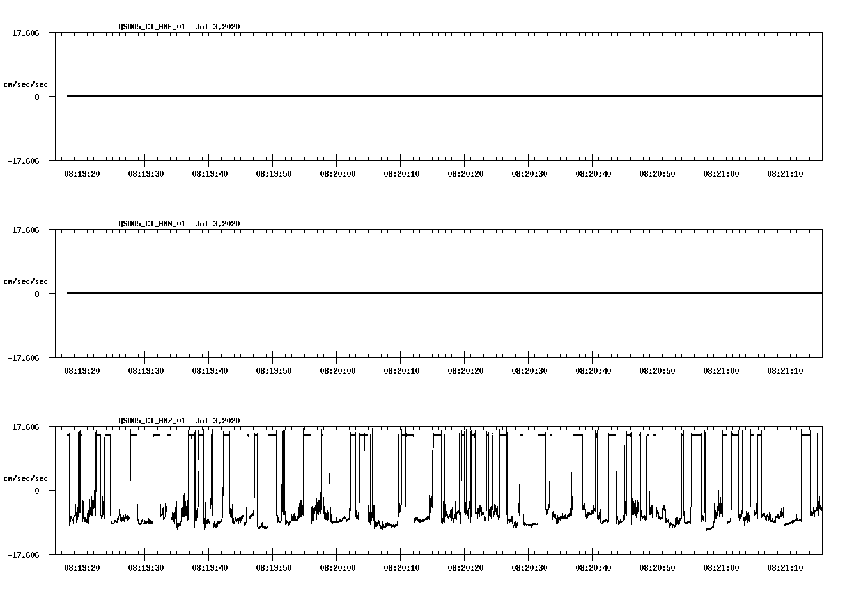Click 08:19:40 time label under HNN plot
Screen dimensions: 868x591
tap(210, 370)
